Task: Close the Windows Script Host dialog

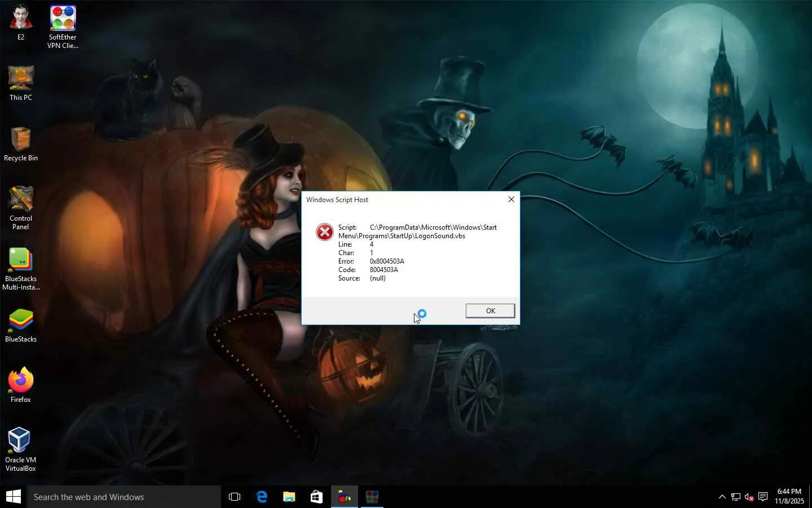Action: pyautogui.click(x=511, y=199)
